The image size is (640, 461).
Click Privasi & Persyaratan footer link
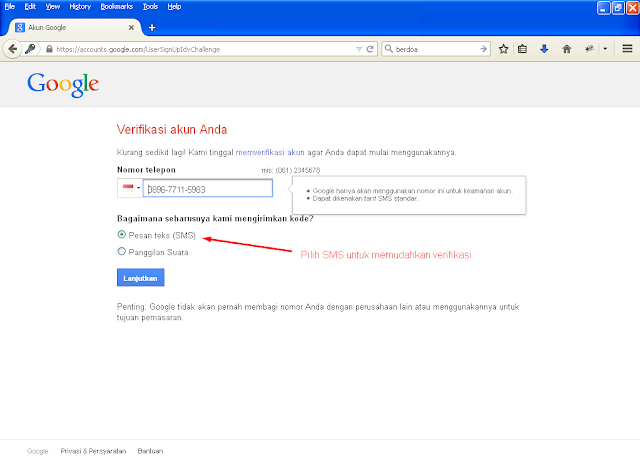click(93, 451)
